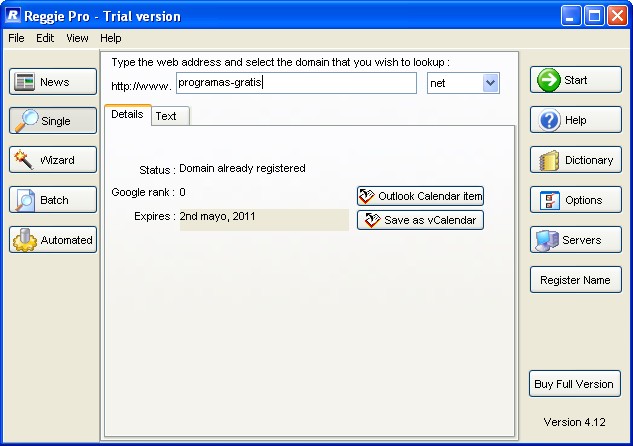Click the Options checklist icon
The width and height of the screenshot is (633, 446).
[550, 200]
